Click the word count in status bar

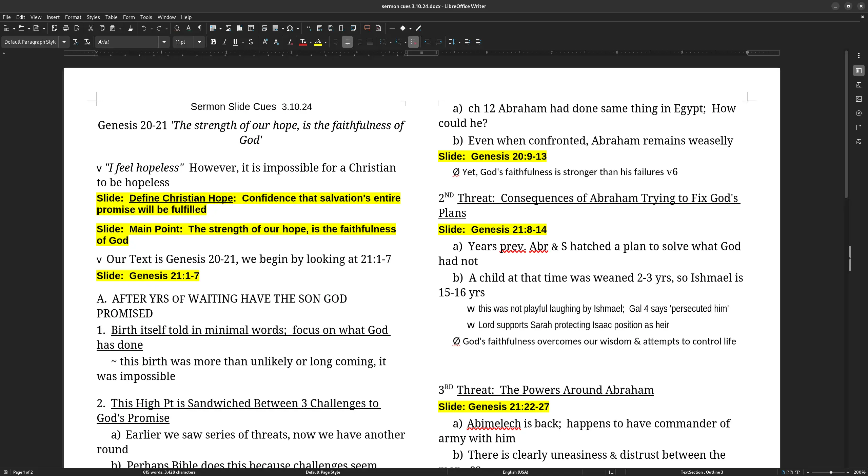click(x=169, y=472)
